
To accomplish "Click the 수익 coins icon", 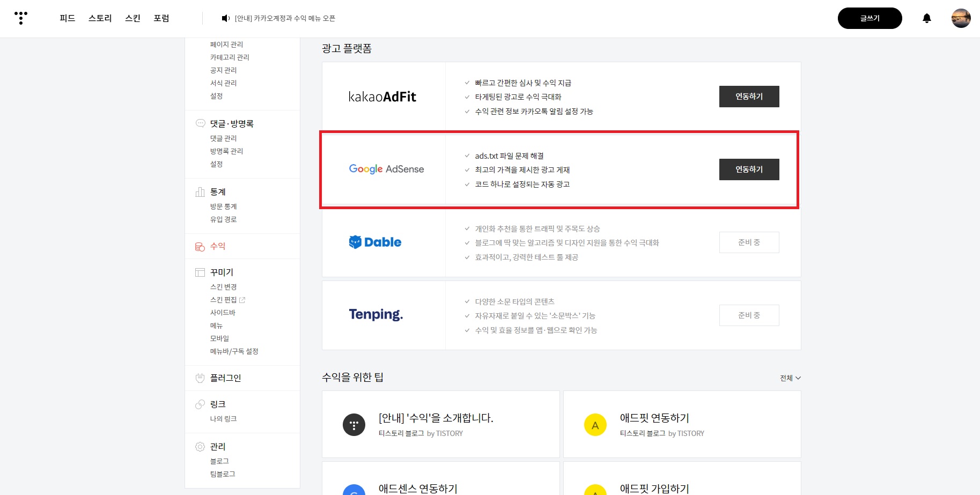I will tap(200, 247).
